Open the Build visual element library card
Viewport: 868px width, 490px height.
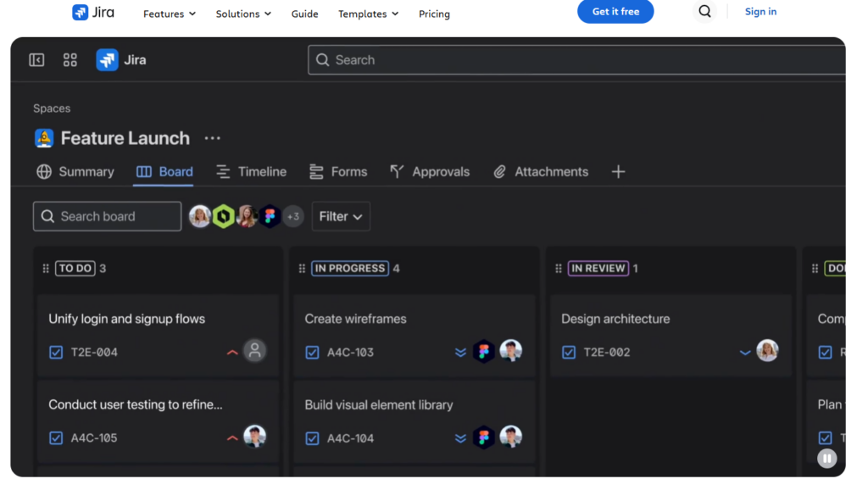click(x=414, y=421)
